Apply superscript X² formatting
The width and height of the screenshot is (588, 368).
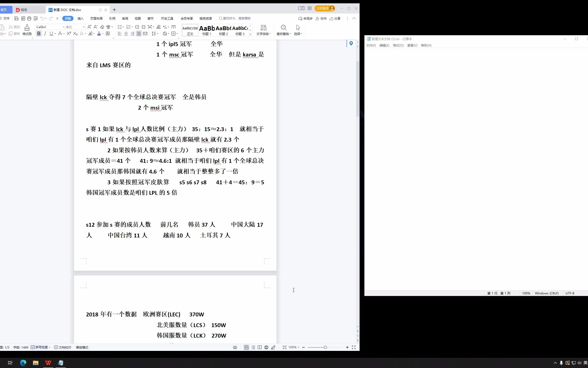[x=69, y=33]
